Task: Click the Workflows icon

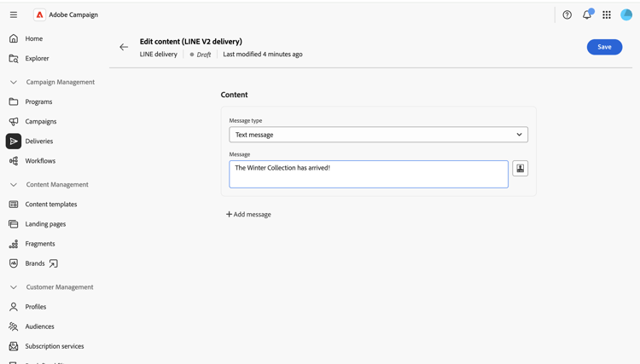Action: pyautogui.click(x=14, y=160)
